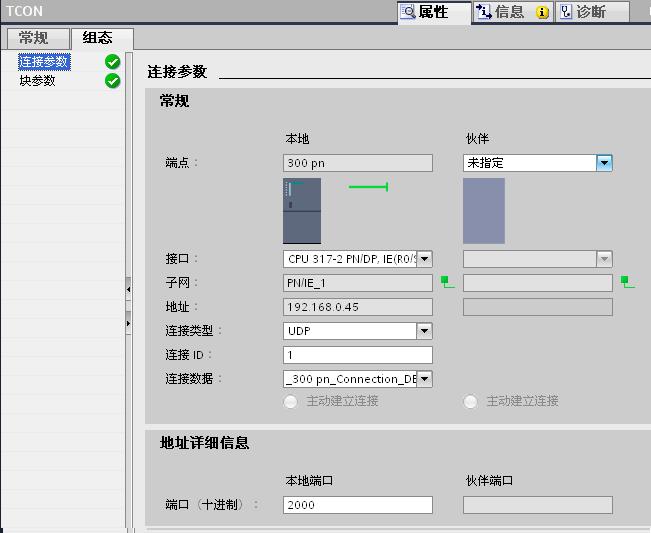Click the local 地址 field 192.168.0.45
Screen dimensions: 651x533
click(357, 307)
